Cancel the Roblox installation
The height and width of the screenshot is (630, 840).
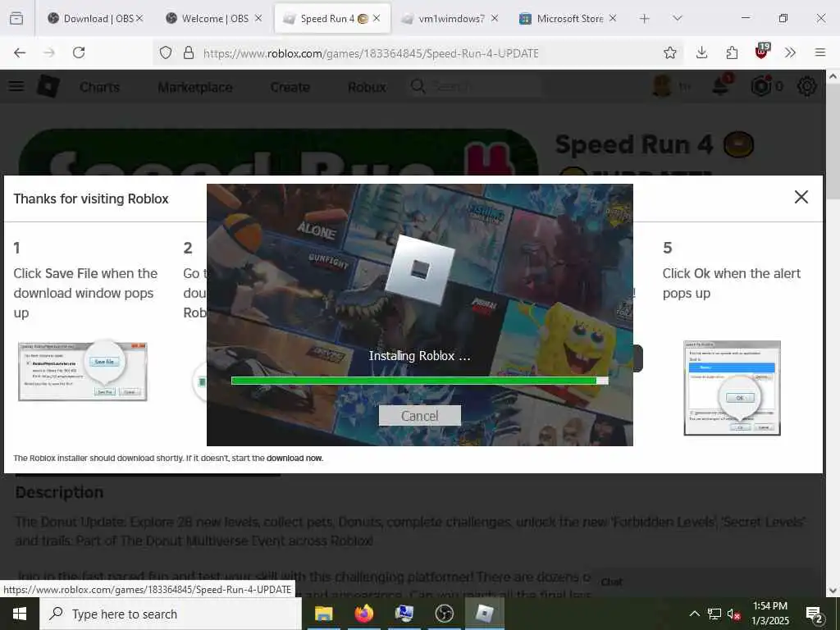coord(419,416)
